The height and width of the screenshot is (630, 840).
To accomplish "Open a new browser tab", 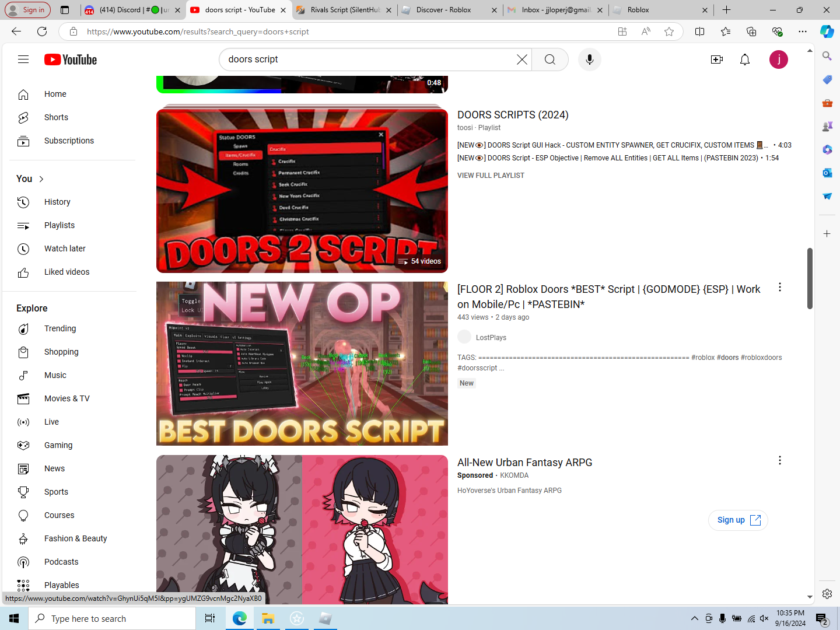I will (726, 10).
